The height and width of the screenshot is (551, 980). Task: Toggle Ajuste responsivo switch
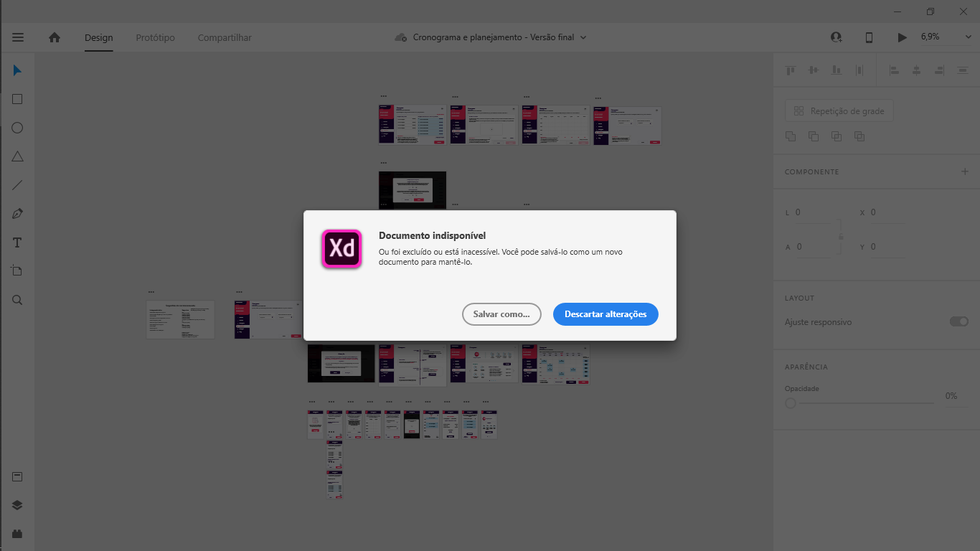tap(958, 321)
